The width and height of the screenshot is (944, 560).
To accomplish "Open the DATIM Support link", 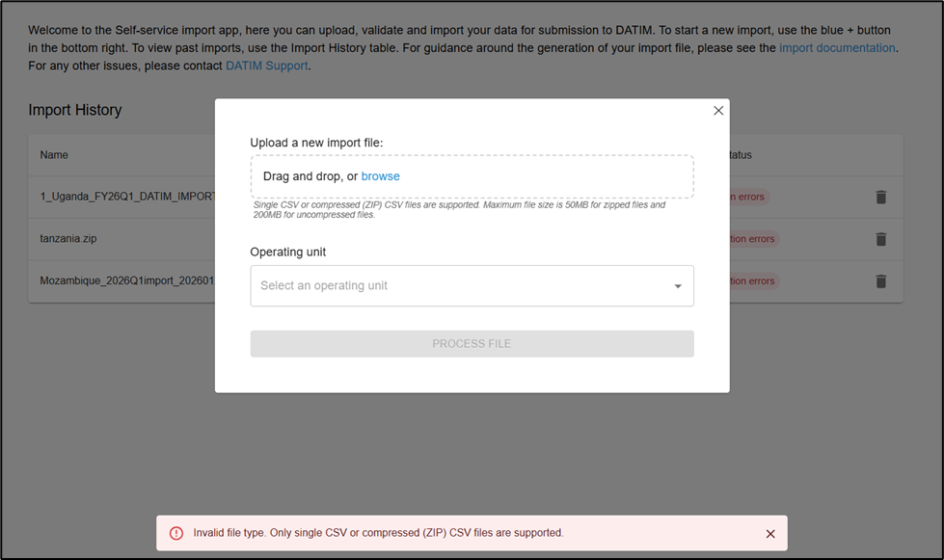I will (x=266, y=66).
